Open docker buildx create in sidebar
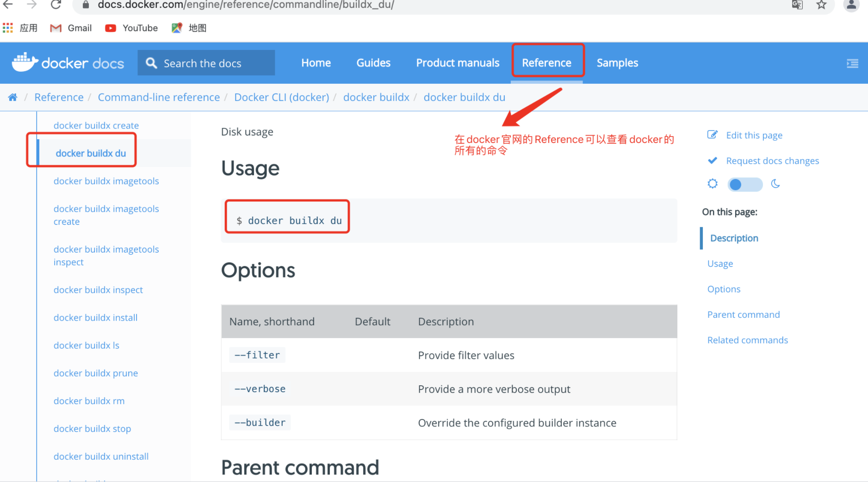The height and width of the screenshot is (482, 868). [x=96, y=125]
